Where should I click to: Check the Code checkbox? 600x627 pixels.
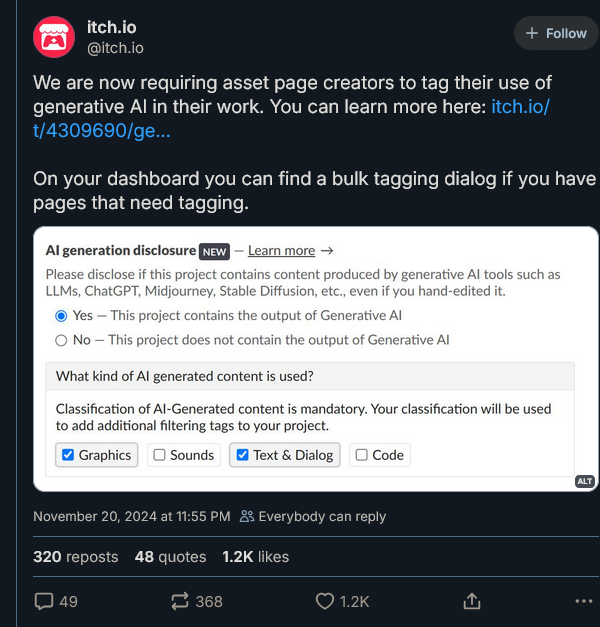point(361,455)
